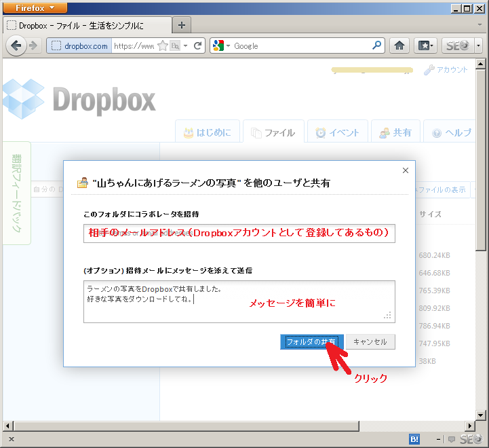Image resolution: width=489 pixels, height=448 pixels.
Task: Select the 765.39KB file size entry
Action: 435,291
